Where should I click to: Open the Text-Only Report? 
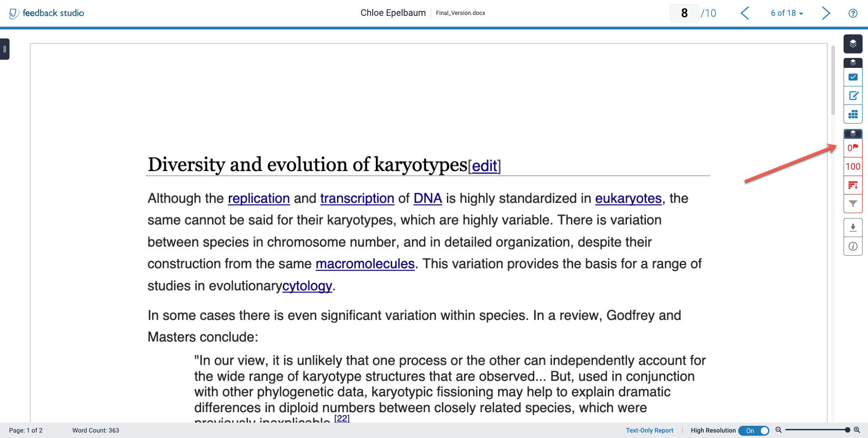coord(649,431)
